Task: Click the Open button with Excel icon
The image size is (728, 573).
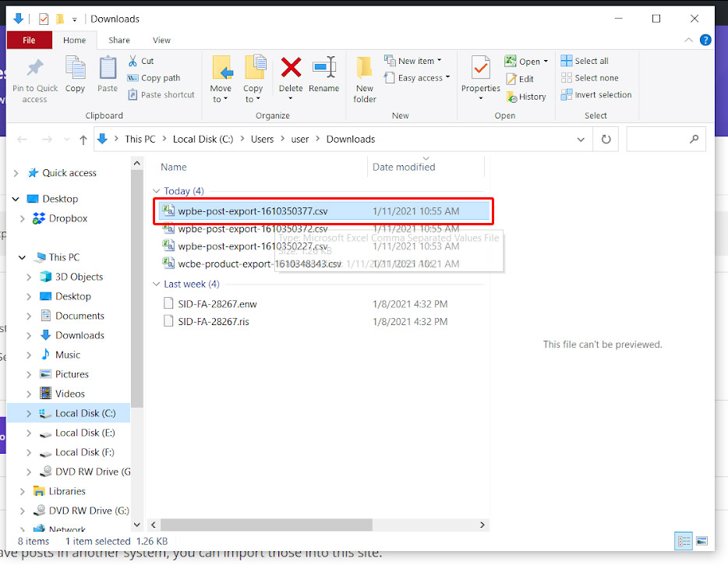Action: [x=526, y=62]
